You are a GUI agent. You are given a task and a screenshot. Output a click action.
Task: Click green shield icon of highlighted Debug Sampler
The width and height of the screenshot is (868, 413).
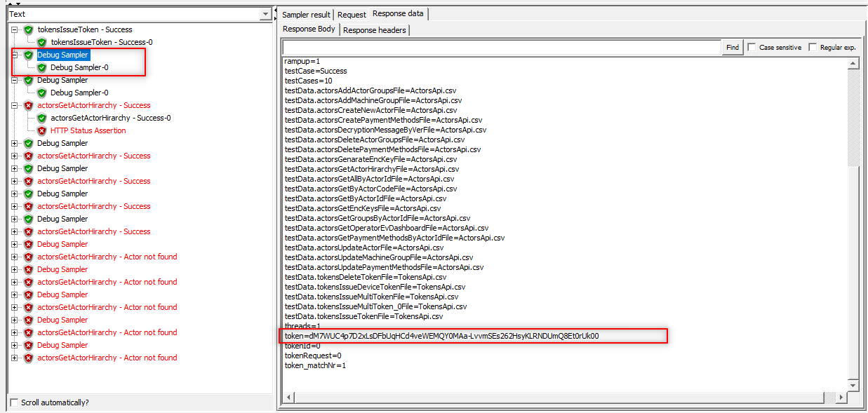(x=28, y=55)
